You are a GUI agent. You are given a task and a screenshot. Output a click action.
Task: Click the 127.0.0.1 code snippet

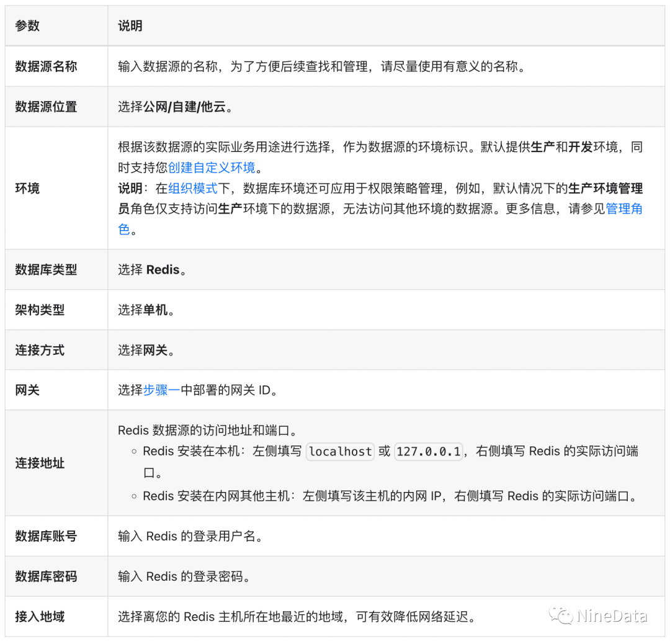click(429, 451)
